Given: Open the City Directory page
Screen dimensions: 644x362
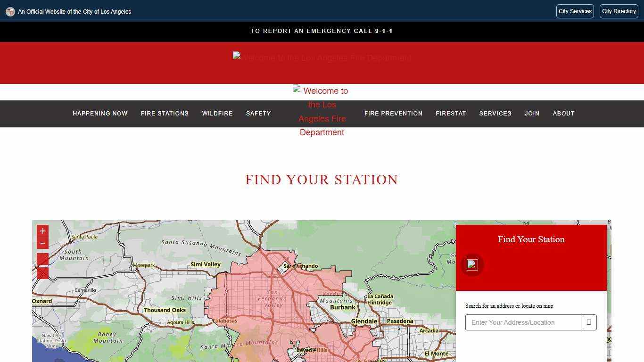Looking at the screenshot, I should pyautogui.click(x=619, y=11).
